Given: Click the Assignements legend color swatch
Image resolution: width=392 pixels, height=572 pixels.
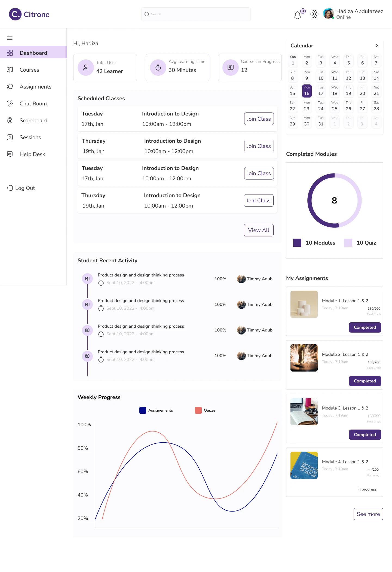Looking at the screenshot, I should click(x=143, y=410).
